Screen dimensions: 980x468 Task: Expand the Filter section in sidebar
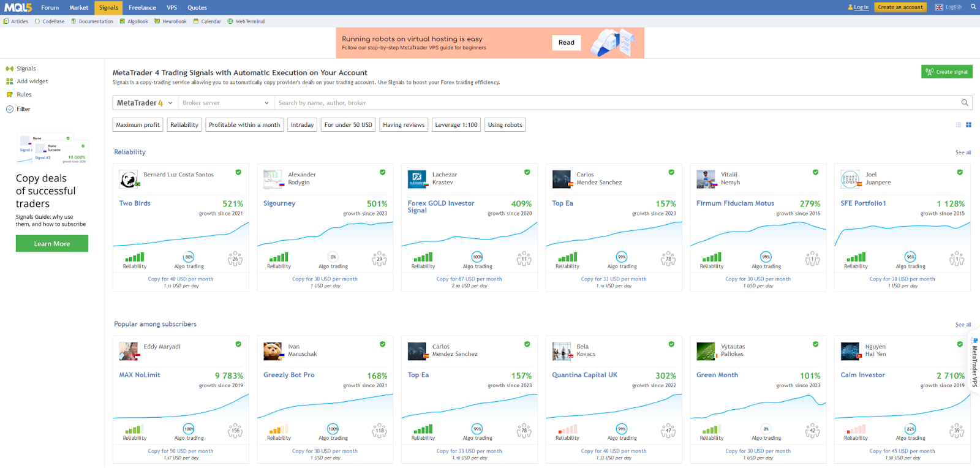[x=23, y=109]
